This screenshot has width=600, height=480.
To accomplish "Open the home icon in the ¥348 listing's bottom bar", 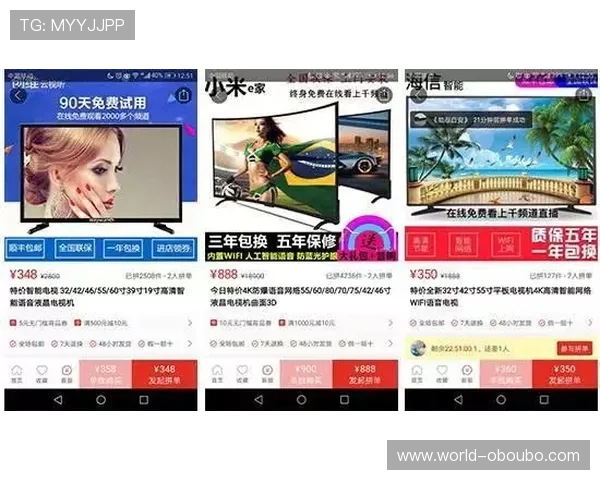I will pos(16,374).
